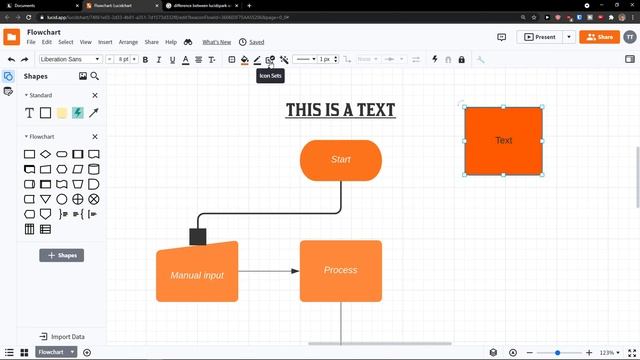Viewport: 640px width, 360px height.
Task: Toggle bold text formatting
Action: (145, 60)
